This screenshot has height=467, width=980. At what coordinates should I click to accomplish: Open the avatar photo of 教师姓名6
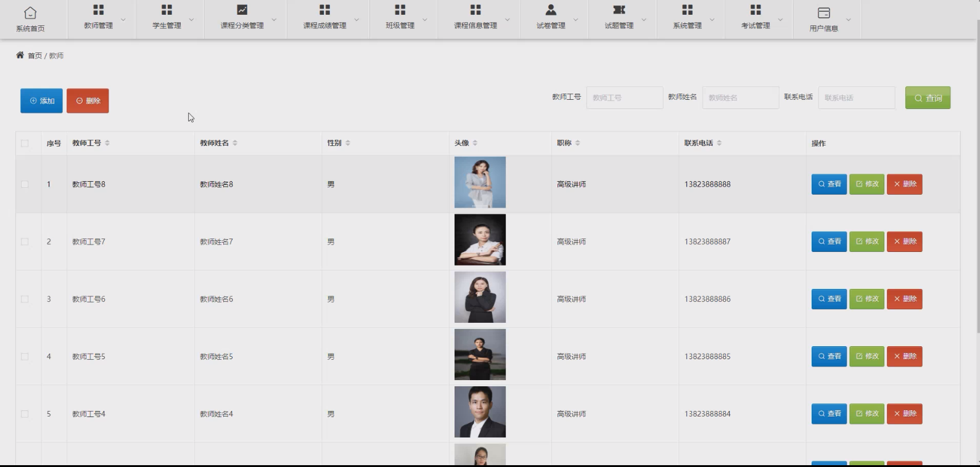(480, 297)
